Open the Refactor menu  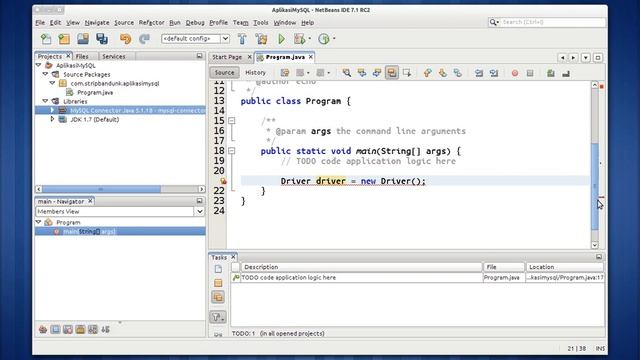click(x=151, y=22)
